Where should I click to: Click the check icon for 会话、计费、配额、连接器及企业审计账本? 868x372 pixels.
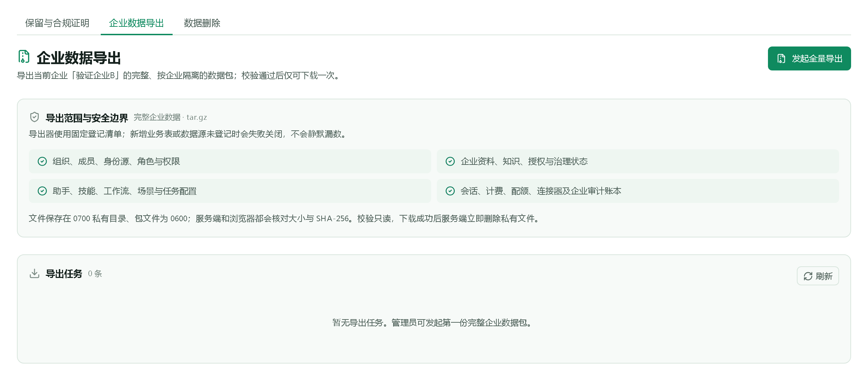(450, 191)
